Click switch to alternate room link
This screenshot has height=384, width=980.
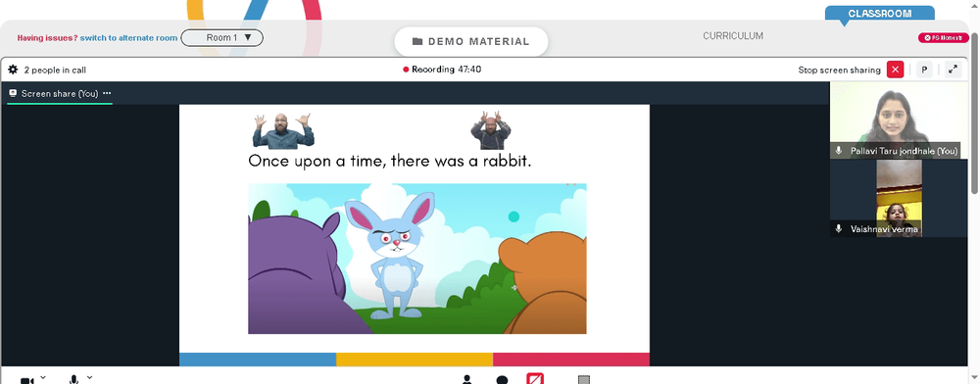[x=128, y=38]
